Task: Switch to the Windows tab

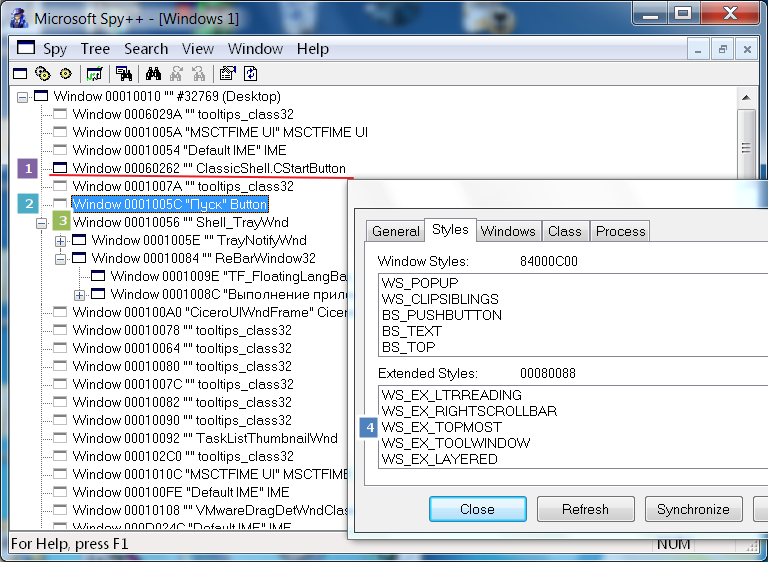Action: point(508,231)
